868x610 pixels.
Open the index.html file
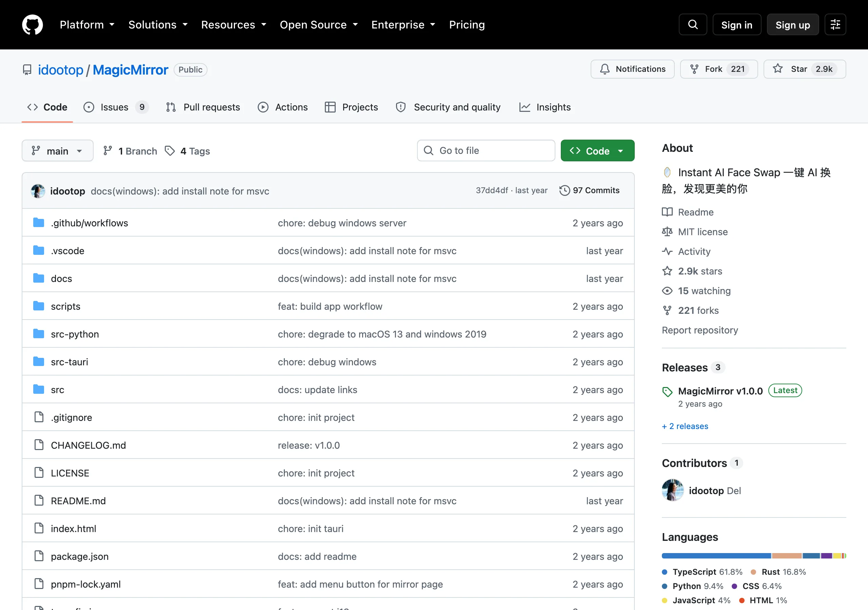[73, 528]
